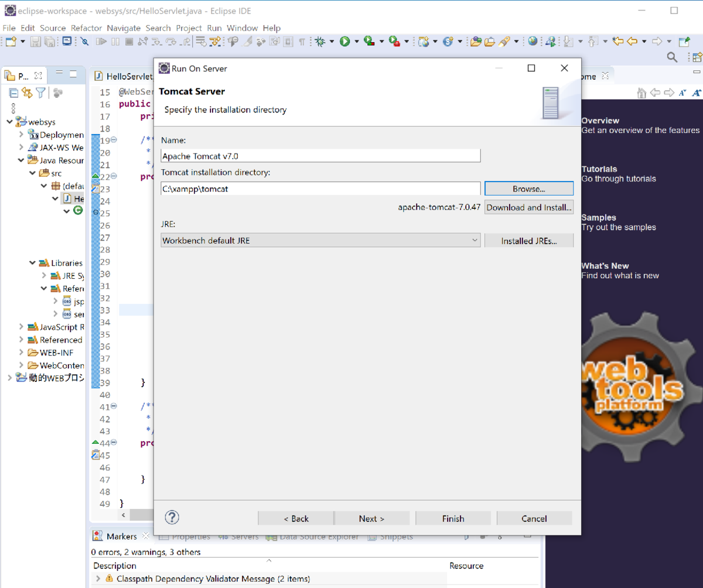The width and height of the screenshot is (703, 588).
Task: Click Tutorials link on Welcome page
Action: tap(599, 169)
